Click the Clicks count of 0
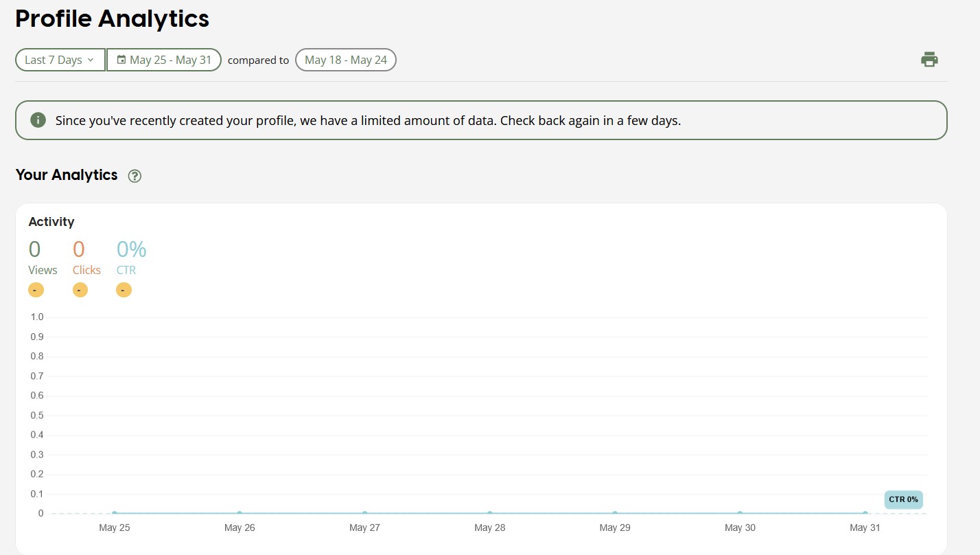980x555 pixels. (x=79, y=249)
